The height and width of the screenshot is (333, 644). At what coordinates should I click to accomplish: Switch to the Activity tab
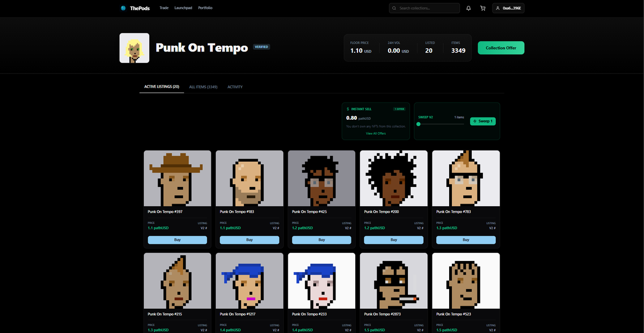pos(235,86)
